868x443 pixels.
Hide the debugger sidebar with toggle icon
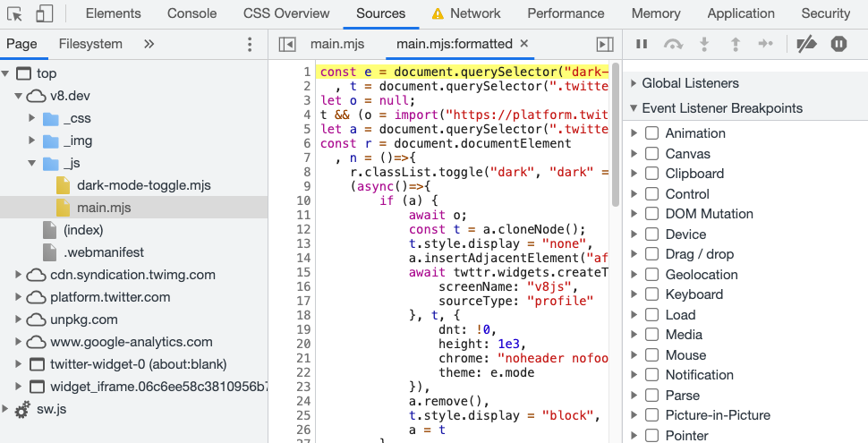click(605, 45)
